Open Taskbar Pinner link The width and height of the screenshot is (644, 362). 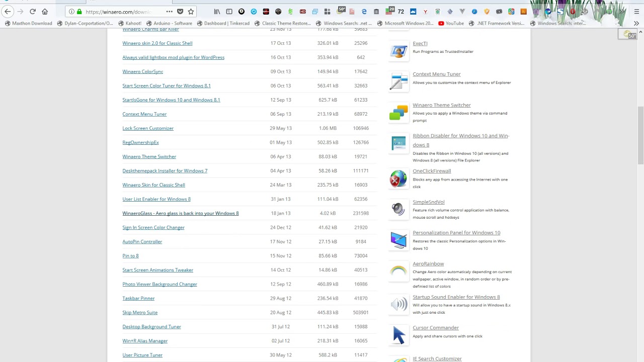(138, 298)
